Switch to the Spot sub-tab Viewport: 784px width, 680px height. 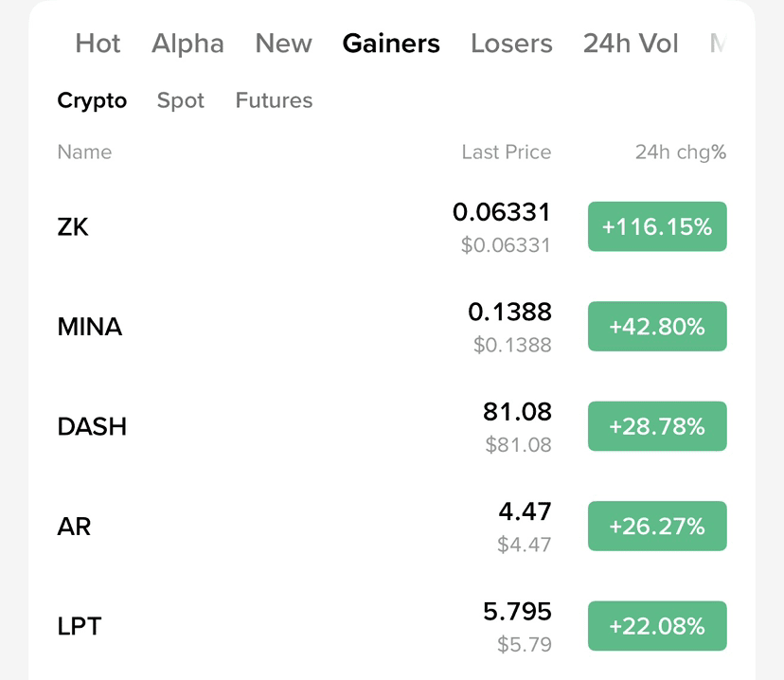181,100
